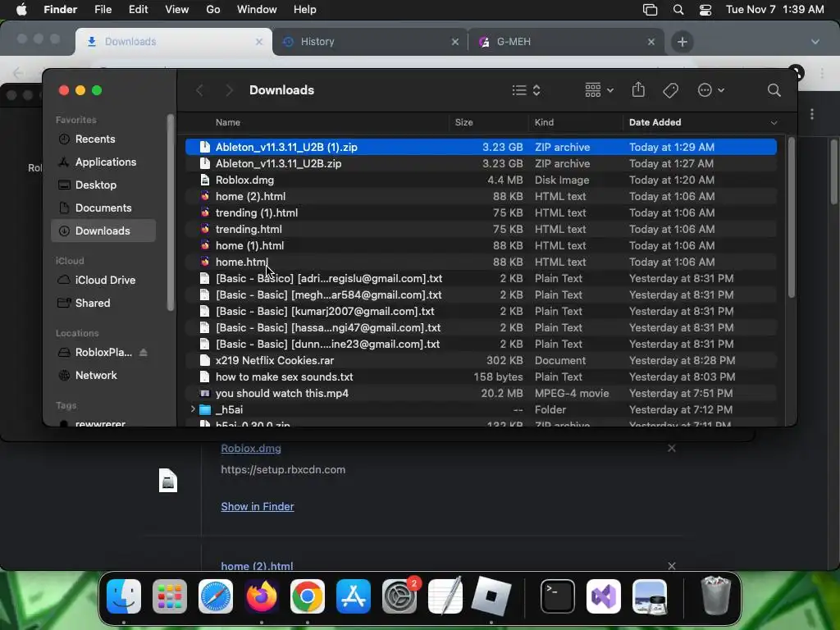Toggle Date Added sort order chevron

pyautogui.click(x=774, y=123)
